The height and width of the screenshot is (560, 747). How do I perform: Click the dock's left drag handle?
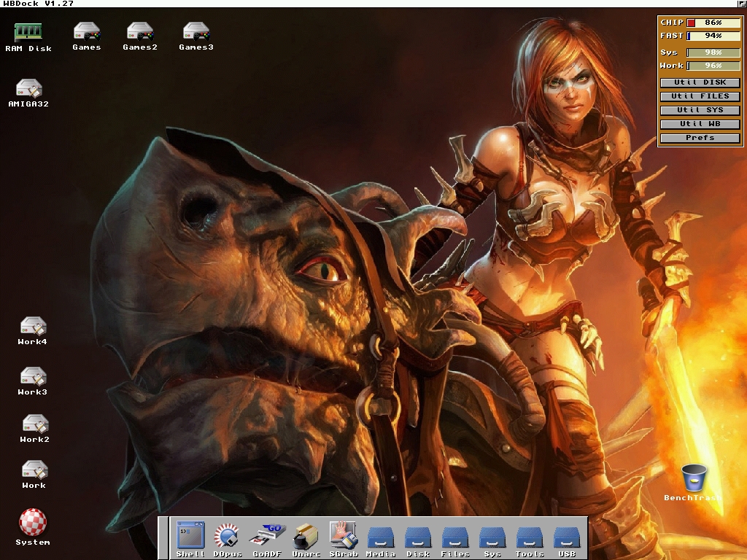pos(163,537)
